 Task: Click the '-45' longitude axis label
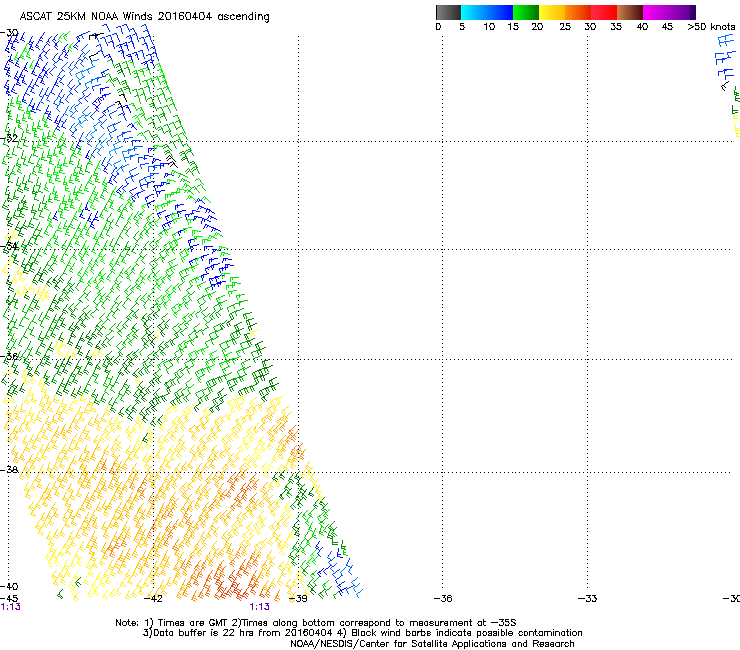coord(9,599)
